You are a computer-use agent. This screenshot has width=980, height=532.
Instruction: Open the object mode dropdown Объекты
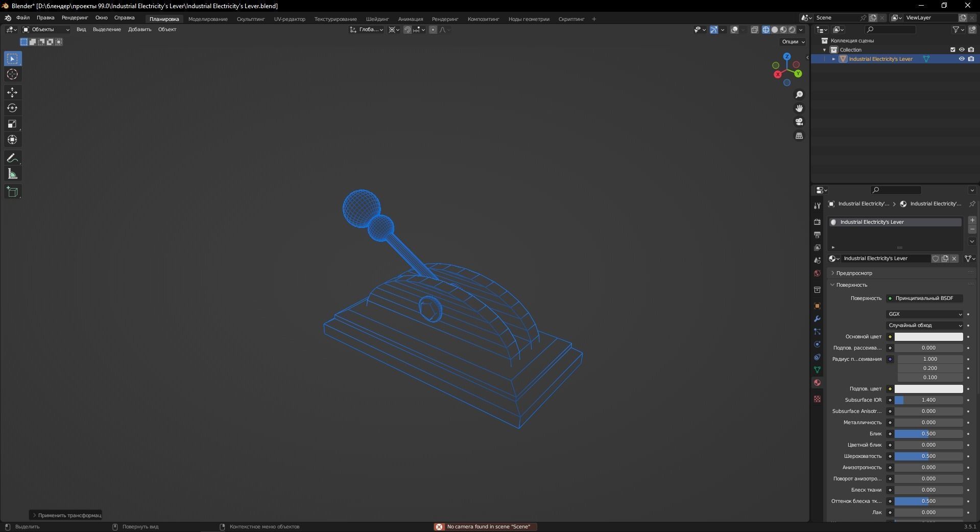(46, 30)
